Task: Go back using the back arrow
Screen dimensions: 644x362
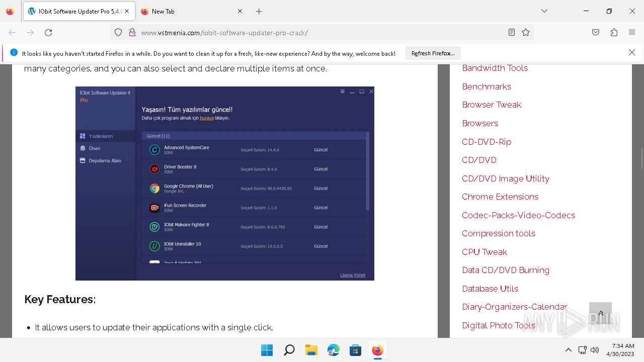Action: (12, 33)
